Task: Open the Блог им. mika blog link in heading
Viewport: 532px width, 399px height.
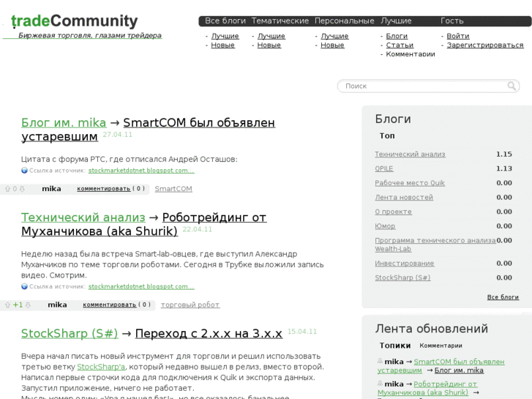Action: pos(64,122)
